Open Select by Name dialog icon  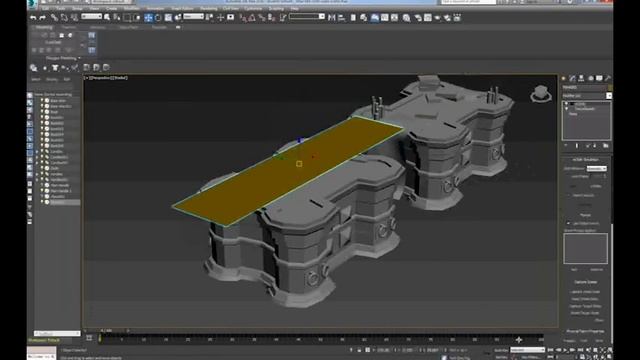coord(117,18)
